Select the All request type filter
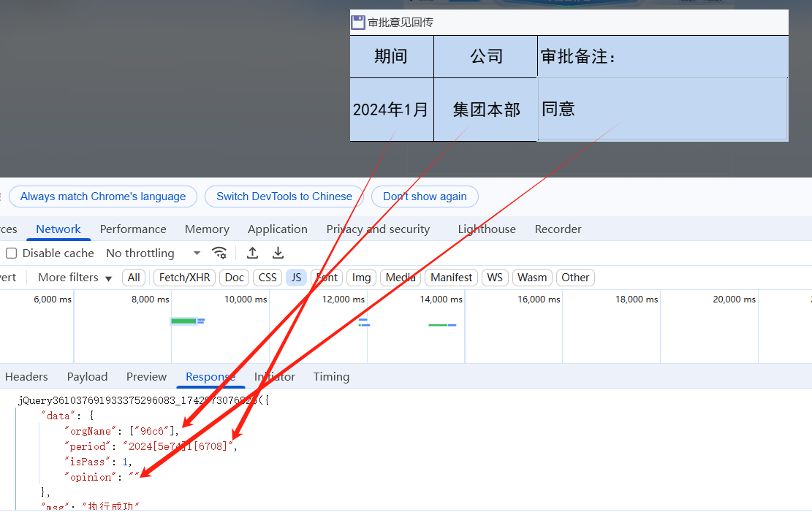812x515 pixels. [134, 278]
